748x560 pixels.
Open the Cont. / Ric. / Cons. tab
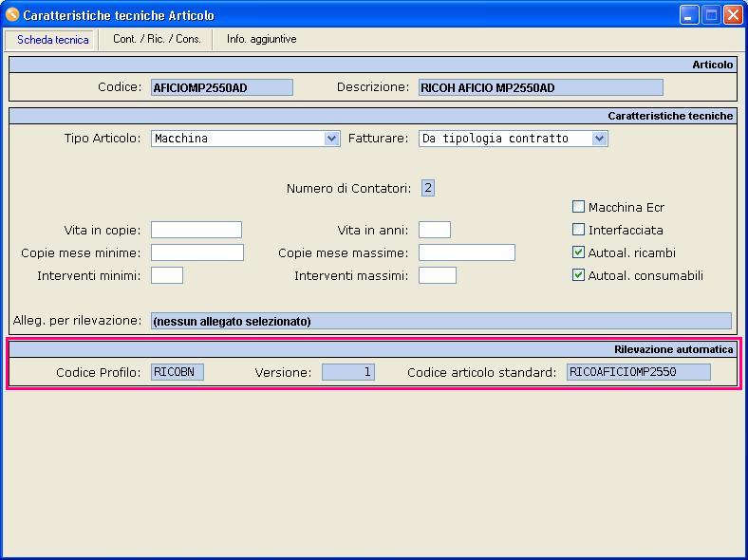(x=157, y=39)
